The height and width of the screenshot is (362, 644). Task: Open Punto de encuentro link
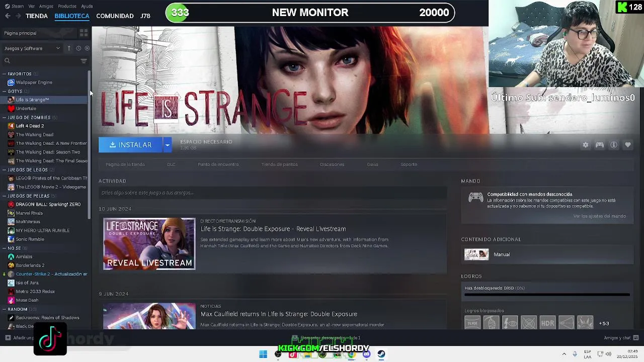pos(218,164)
